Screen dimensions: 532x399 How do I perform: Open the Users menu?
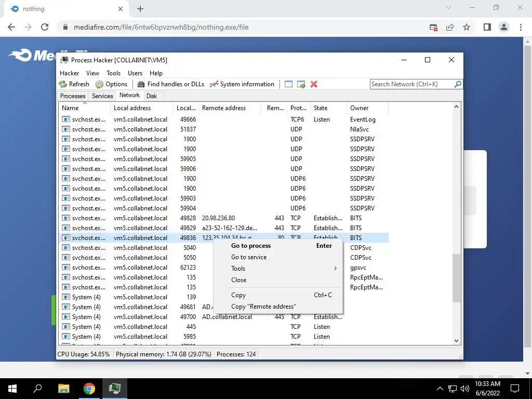click(135, 73)
